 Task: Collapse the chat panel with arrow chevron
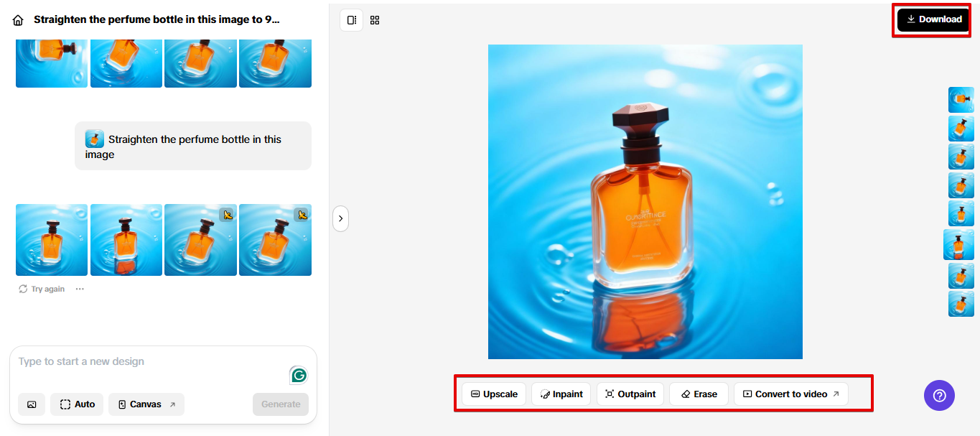point(340,218)
